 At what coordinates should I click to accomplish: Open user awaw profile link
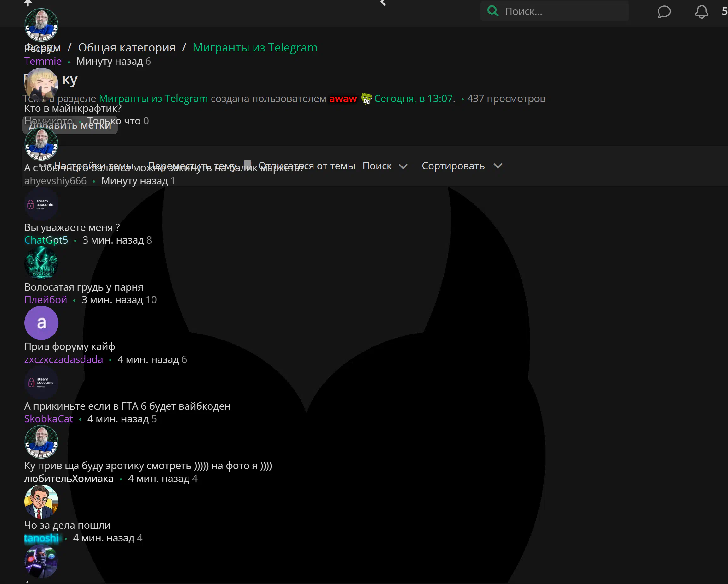343,99
